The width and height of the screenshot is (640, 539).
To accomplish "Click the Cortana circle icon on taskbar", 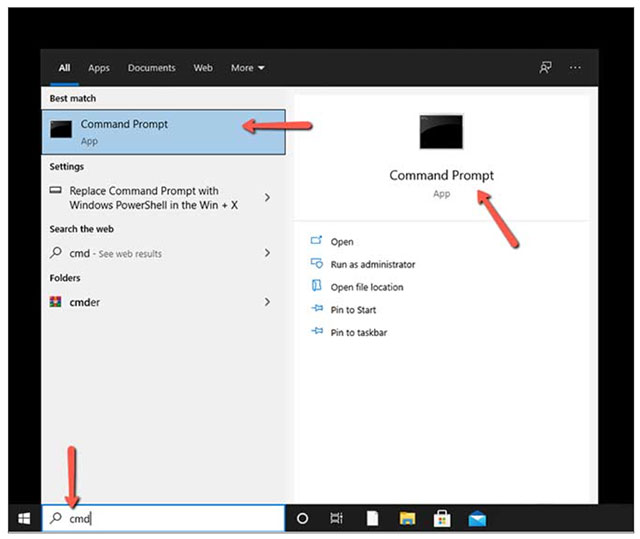I will coord(302,519).
